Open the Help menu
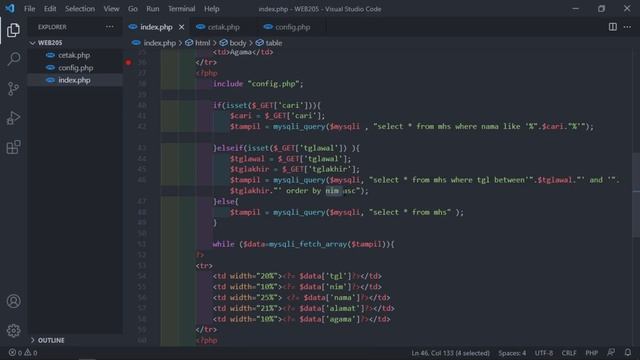This screenshot has height=360, width=640. tap(211, 9)
